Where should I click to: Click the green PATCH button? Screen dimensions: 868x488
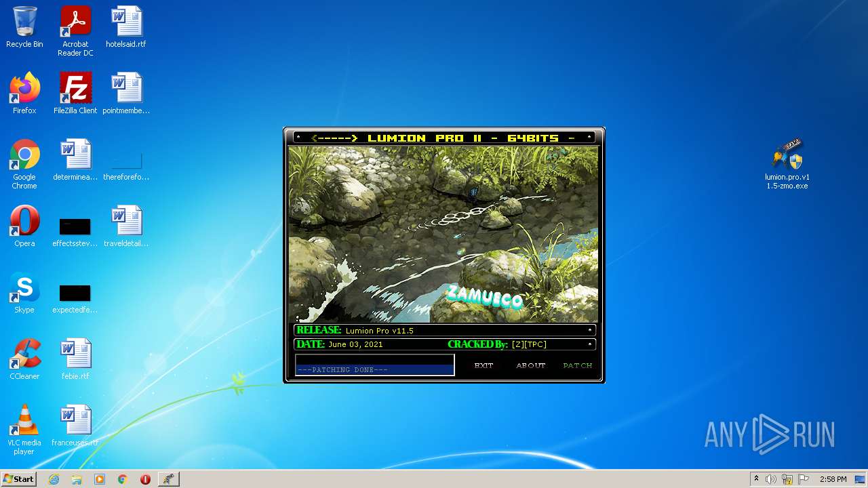(578, 365)
